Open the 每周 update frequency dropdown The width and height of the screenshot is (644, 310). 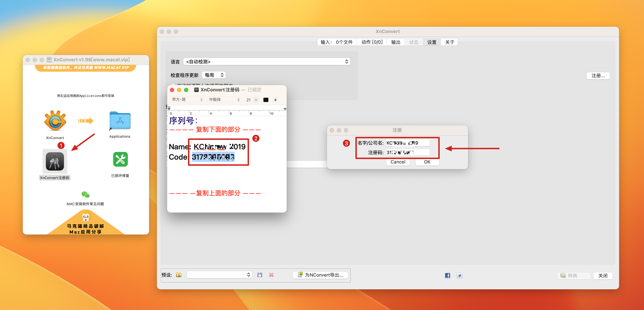[x=214, y=75]
